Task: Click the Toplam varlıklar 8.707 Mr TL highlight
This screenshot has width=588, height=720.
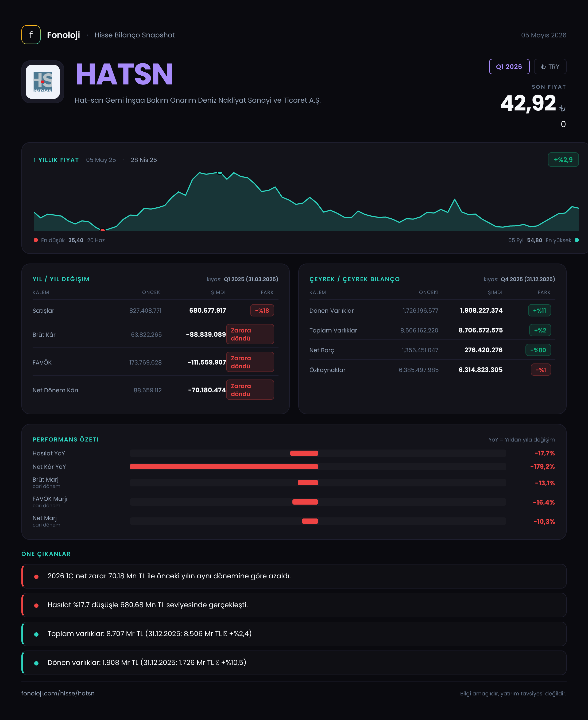Action: 294,634
